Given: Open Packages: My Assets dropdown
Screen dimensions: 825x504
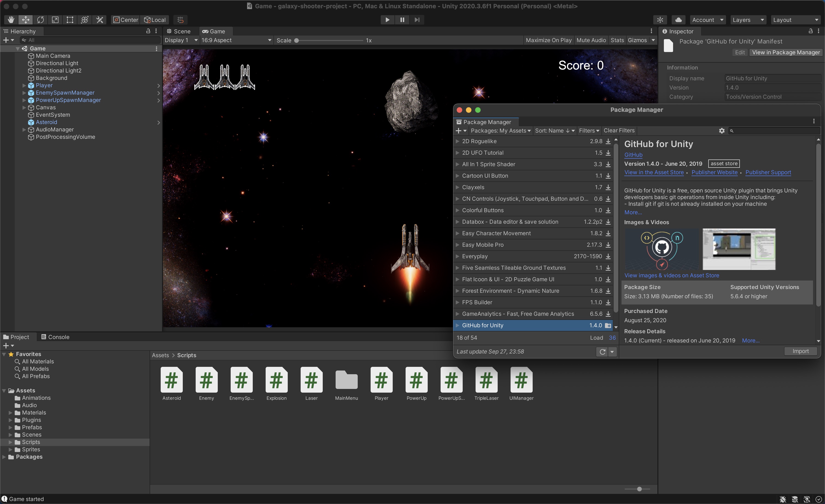Looking at the screenshot, I should (x=501, y=130).
